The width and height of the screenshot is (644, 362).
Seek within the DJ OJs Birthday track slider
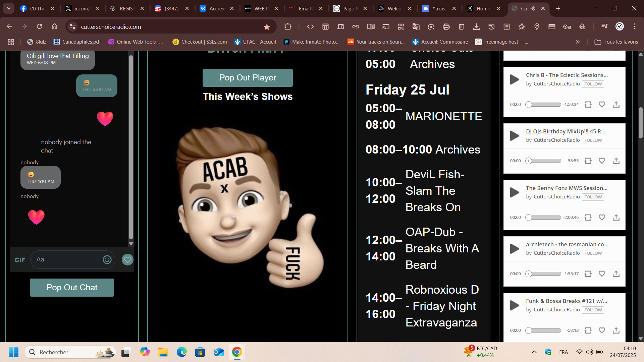tap(543, 161)
